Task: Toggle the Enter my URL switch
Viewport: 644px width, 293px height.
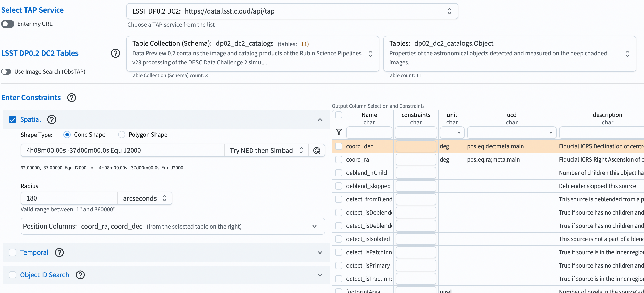Action: click(x=8, y=24)
